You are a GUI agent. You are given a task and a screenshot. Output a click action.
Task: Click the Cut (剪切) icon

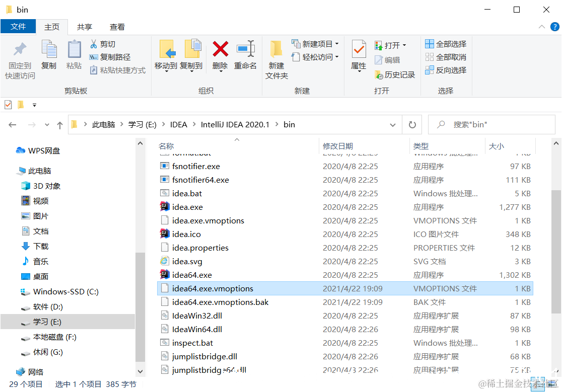103,44
